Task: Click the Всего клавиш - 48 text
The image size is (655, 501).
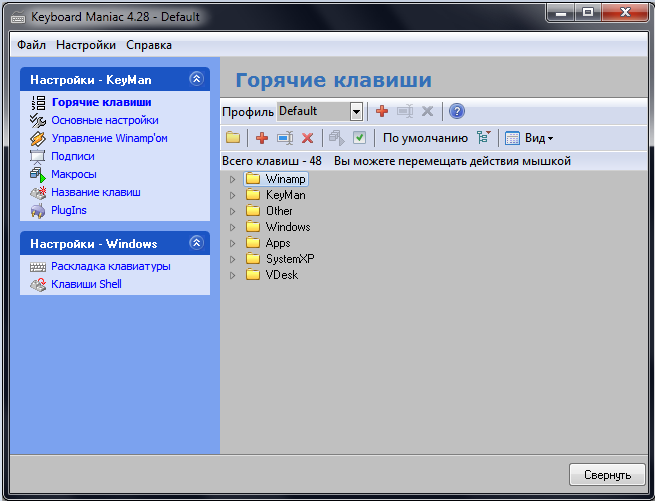Action: pos(272,161)
